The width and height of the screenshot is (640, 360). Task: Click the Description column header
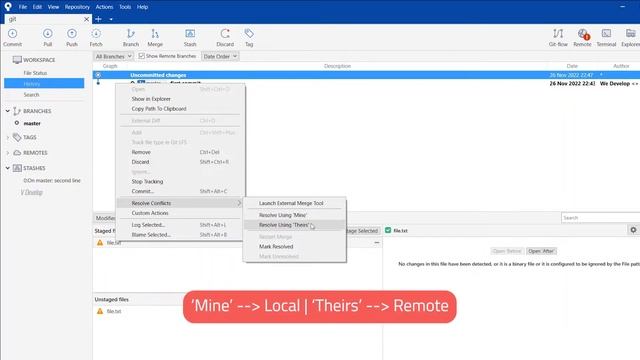337,66
